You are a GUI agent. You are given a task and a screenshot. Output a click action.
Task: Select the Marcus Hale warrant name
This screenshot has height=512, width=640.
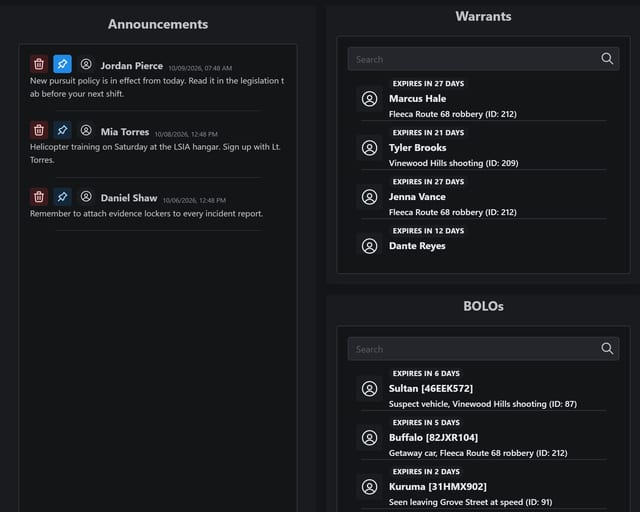click(x=417, y=99)
